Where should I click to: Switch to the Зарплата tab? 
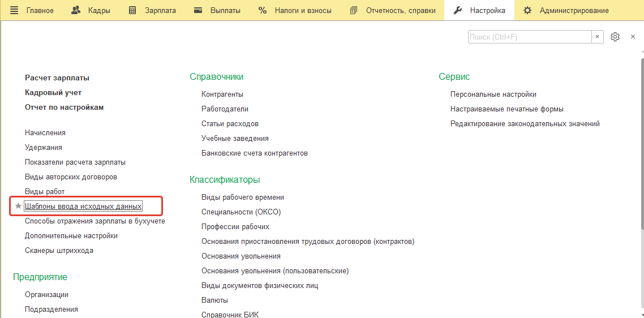tap(160, 10)
